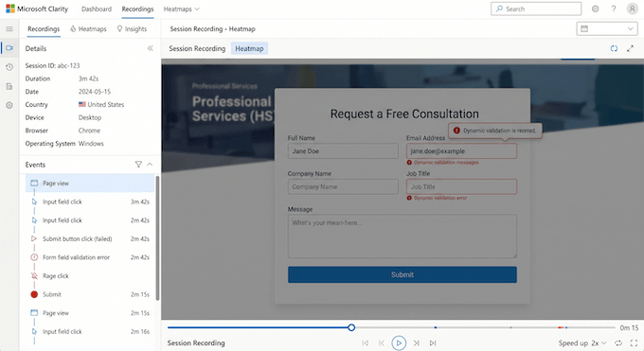This screenshot has height=351, width=644.
Task: Skip to the recording start
Action: tap(366, 342)
